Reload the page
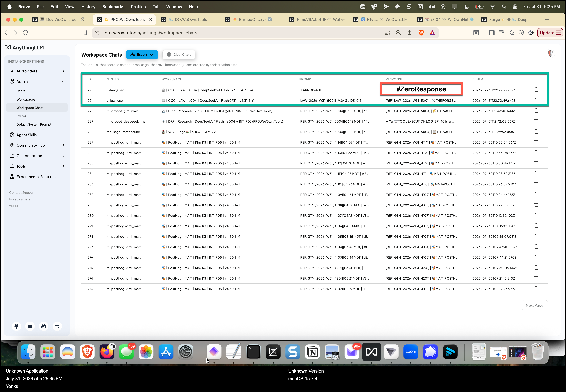 click(x=25, y=33)
